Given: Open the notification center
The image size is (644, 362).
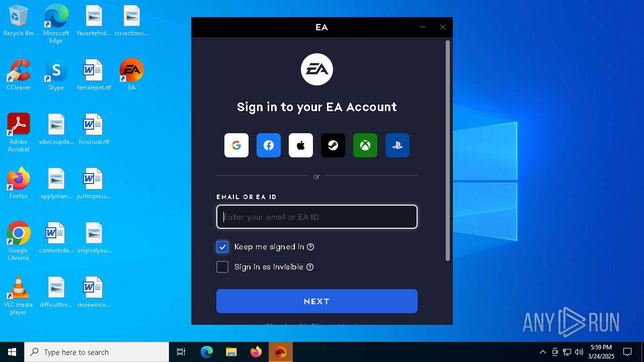Looking at the screenshot, I should [627, 352].
